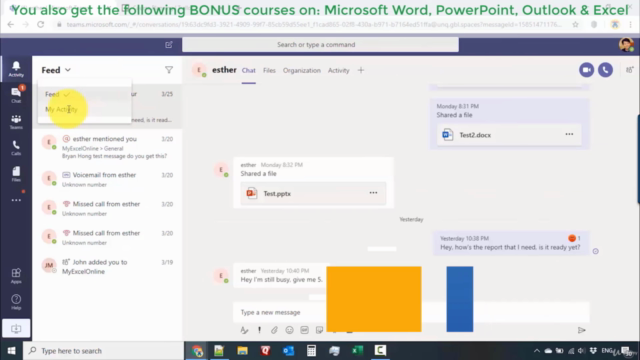Reload the browser page
This screenshot has width=640, height=360.
[40, 24]
